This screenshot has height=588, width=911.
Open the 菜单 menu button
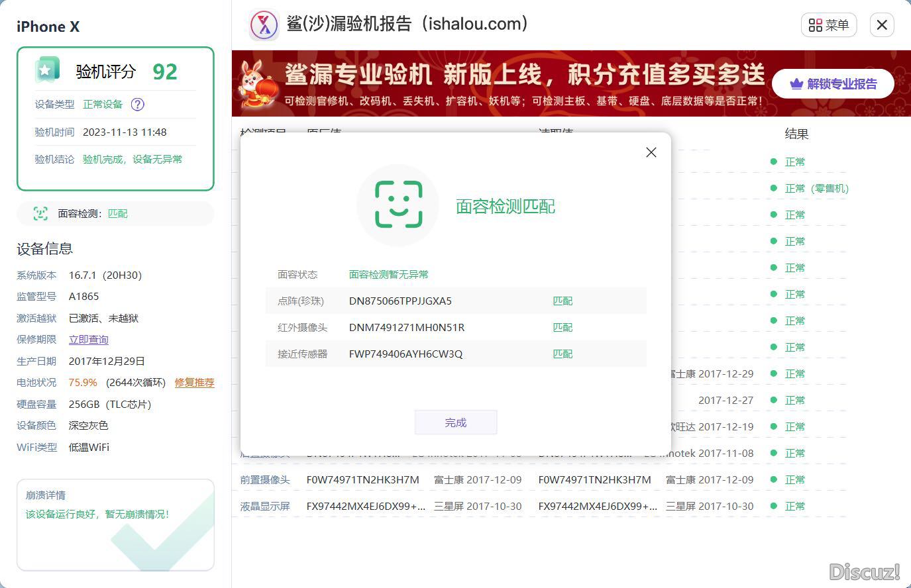pyautogui.click(x=829, y=25)
